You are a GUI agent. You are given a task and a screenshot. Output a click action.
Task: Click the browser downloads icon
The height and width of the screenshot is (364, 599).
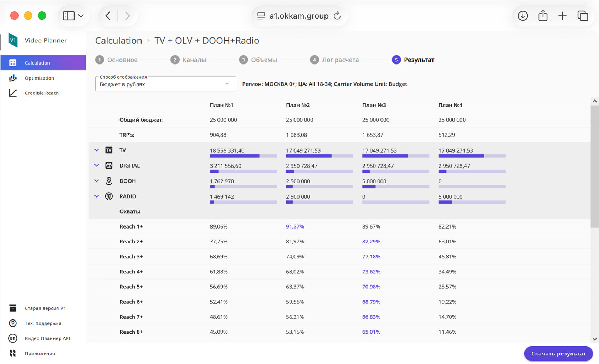523,16
